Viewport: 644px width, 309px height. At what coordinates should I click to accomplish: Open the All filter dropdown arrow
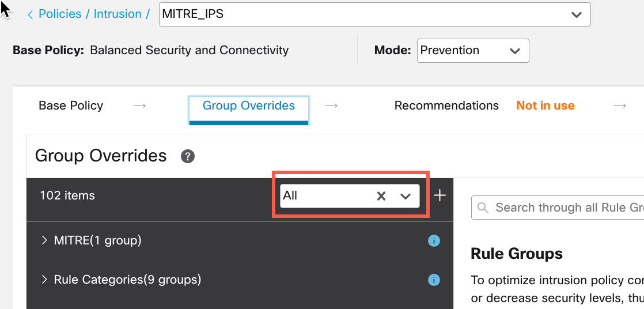point(406,196)
